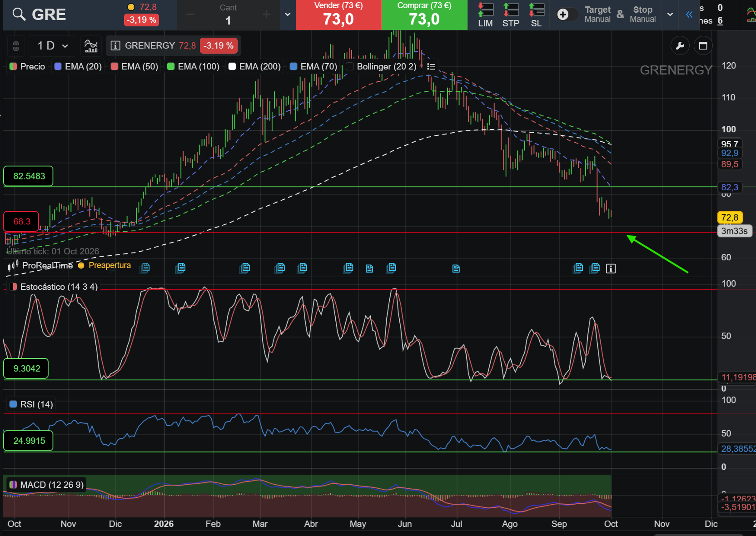The width and height of the screenshot is (756, 536).
Task: Click the ProRealTime candlestick icon
Action: coord(13,266)
